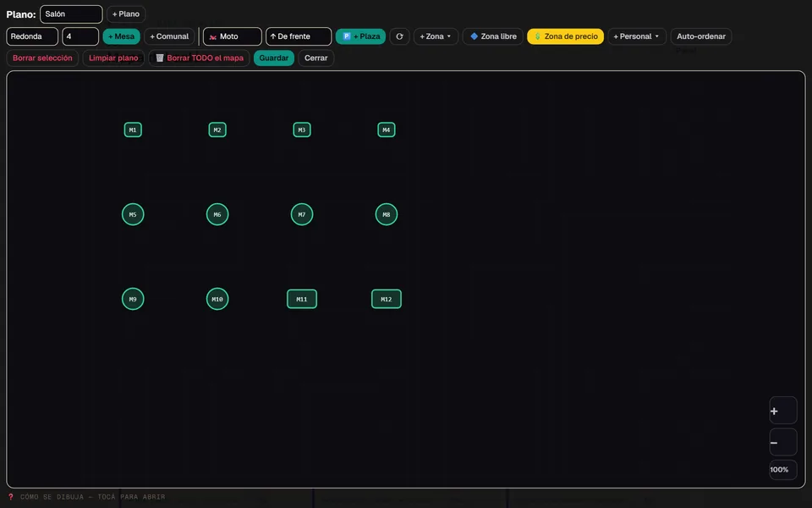Open the Moto vehicle type dropdown
Viewport: 812px width, 508px height.
coord(233,36)
